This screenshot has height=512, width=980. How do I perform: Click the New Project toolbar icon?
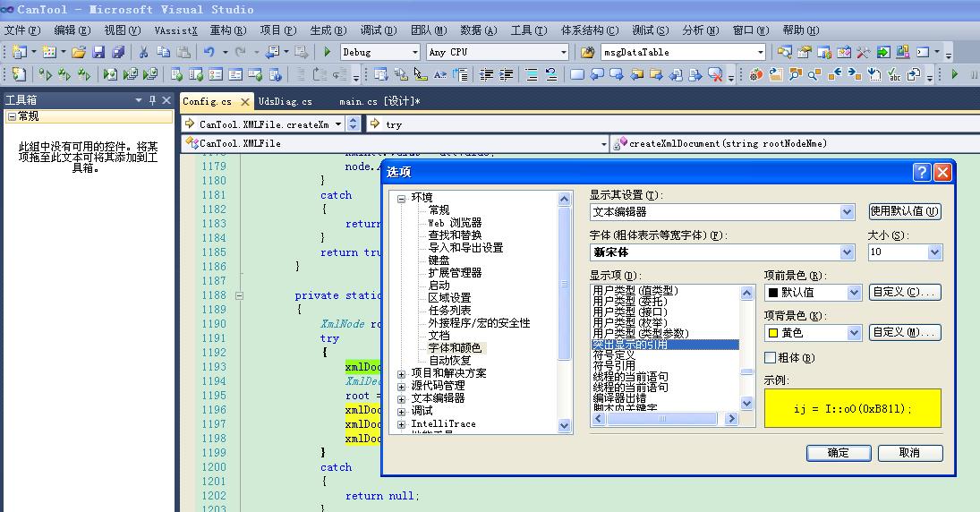pos(20,52)
